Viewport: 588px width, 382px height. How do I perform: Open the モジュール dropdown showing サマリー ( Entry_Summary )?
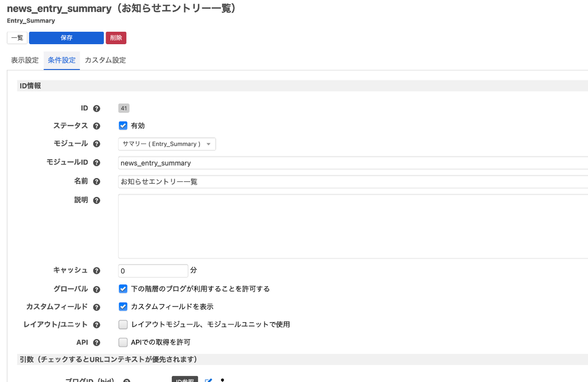point(167,144)
